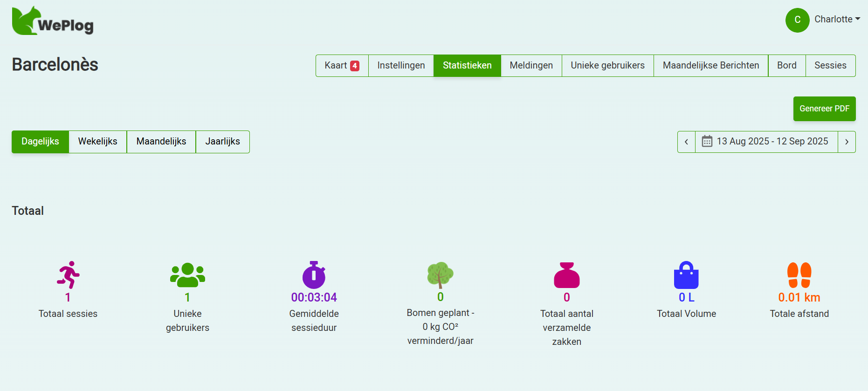
Task: Click the green unique users group icon
Action: [187, 275]
